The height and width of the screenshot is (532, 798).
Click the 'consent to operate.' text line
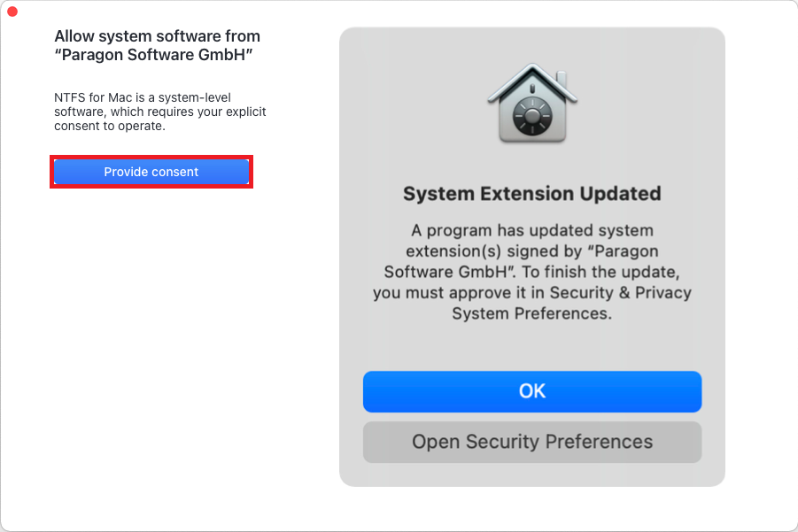110,126
